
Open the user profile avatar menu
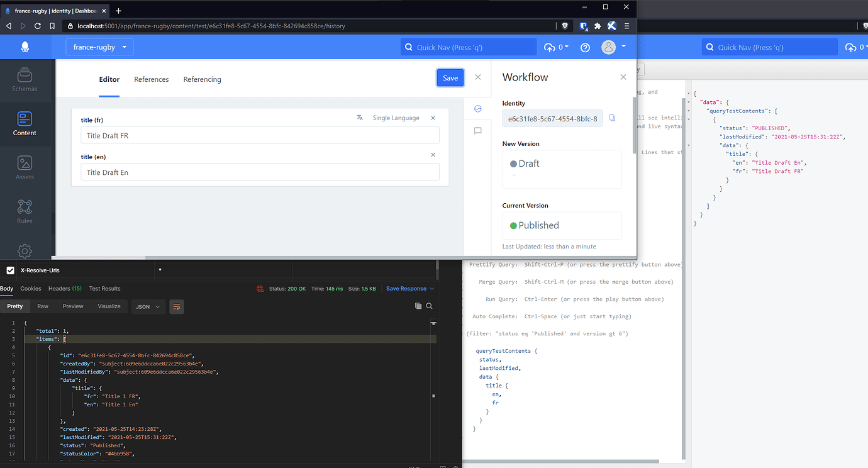tap(613, 47)
